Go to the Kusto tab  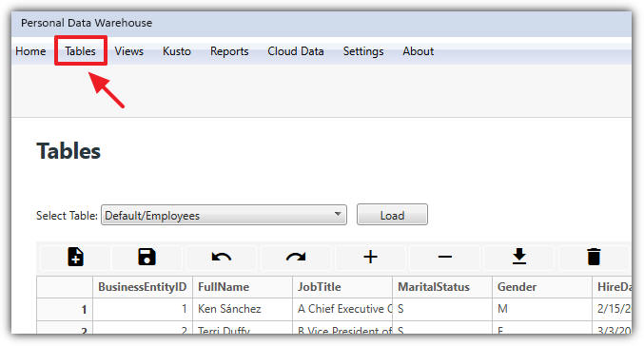pyautogui.click(x=177, y=51)
